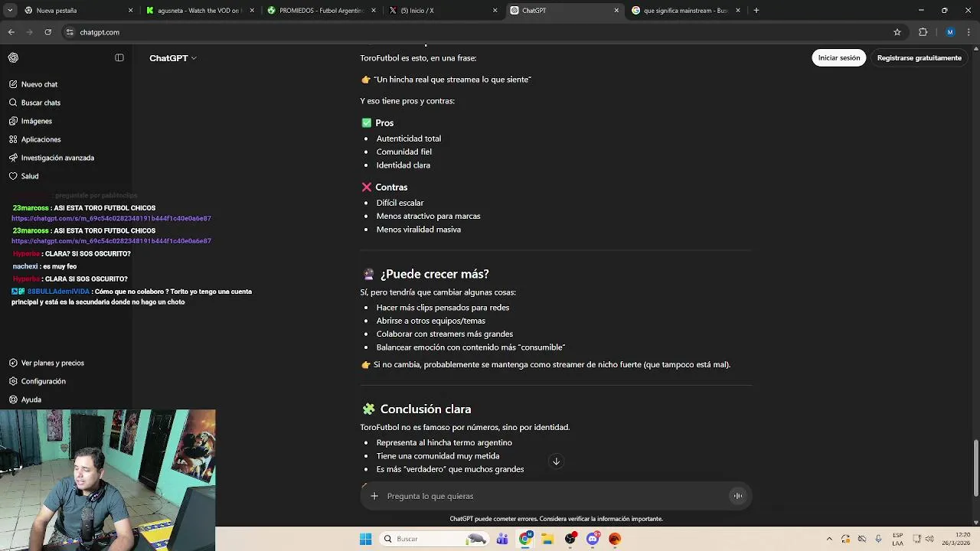Click the ChatGPT logo in the sidebar
Image resolution: width=980 pixels, height=551 pixels.
coord(13,57)
